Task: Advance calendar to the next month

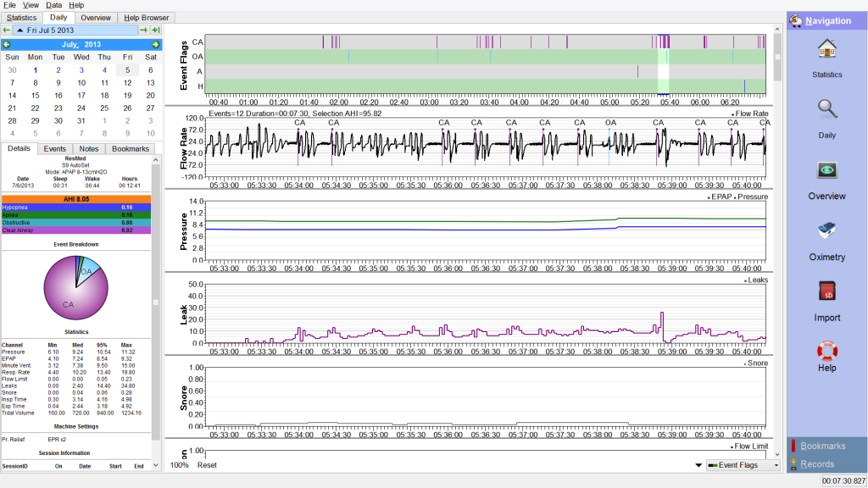Action: click(x=155, y=44)
